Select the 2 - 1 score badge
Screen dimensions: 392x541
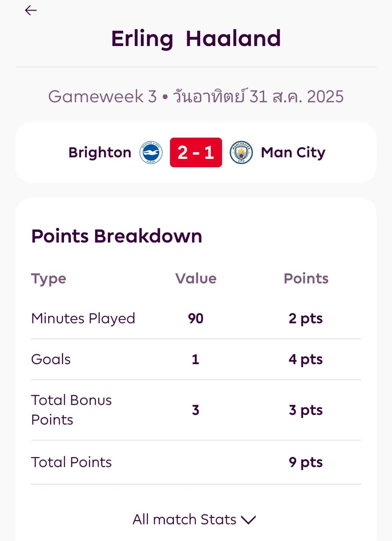click(196, 152)
